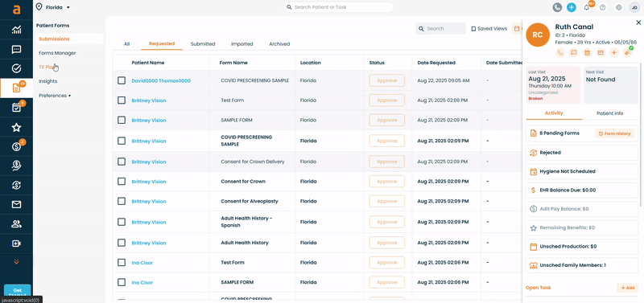Switch to the Submitted tab
The width and height of the screenshot is (644, 303).
(203, 44)
